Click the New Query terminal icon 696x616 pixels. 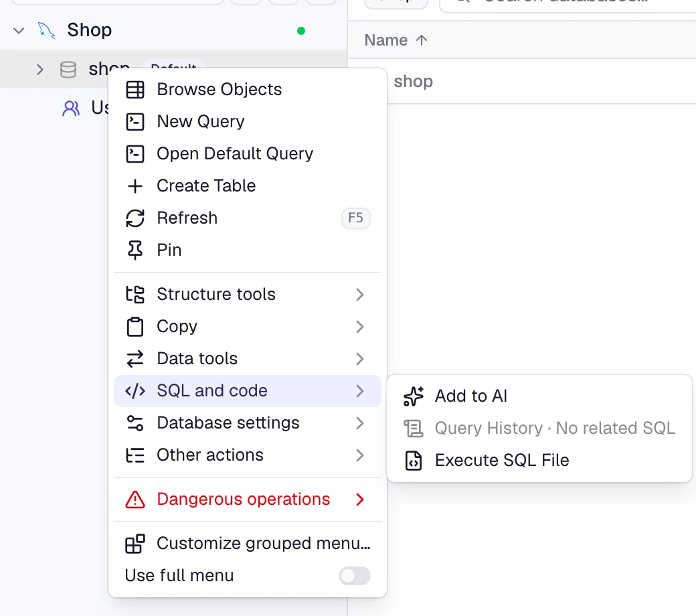(135, 122)
